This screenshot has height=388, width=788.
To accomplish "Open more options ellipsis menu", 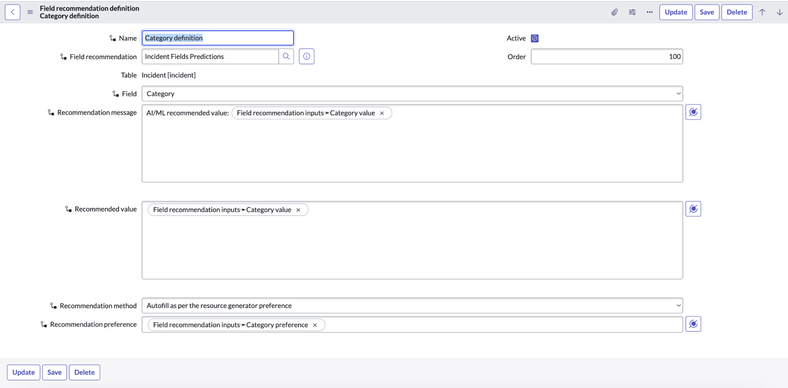I will (x=649, y=12).
